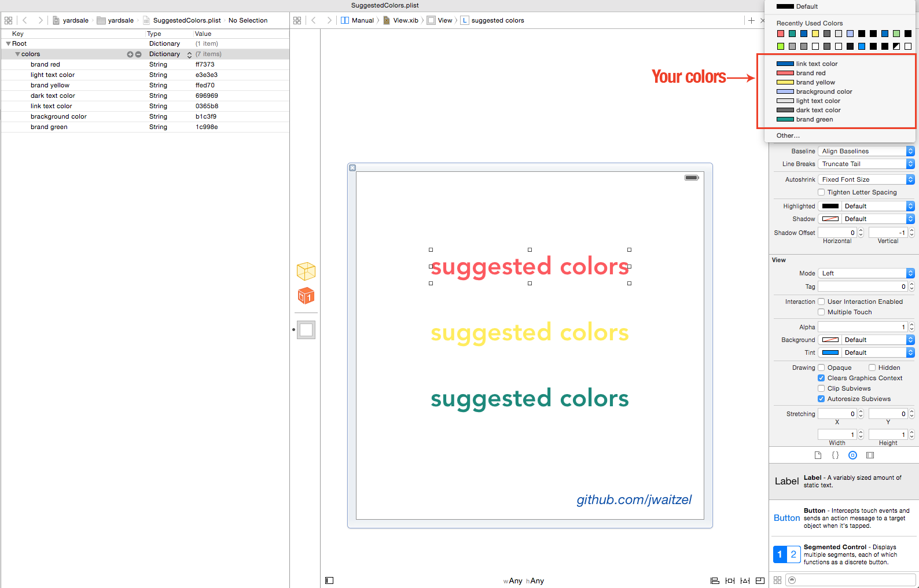Enable Multiple Touch checkbox

(821, 312)
